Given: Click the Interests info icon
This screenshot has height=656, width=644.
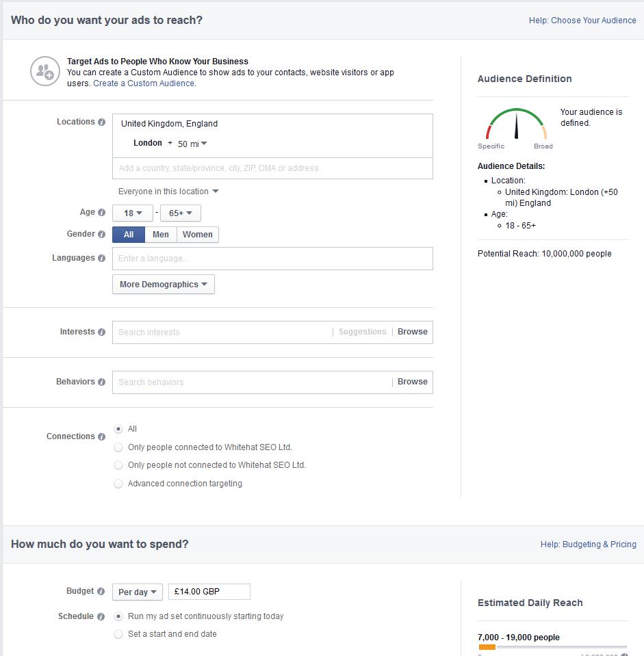Looking at the screenshot, I should [101, 332].
